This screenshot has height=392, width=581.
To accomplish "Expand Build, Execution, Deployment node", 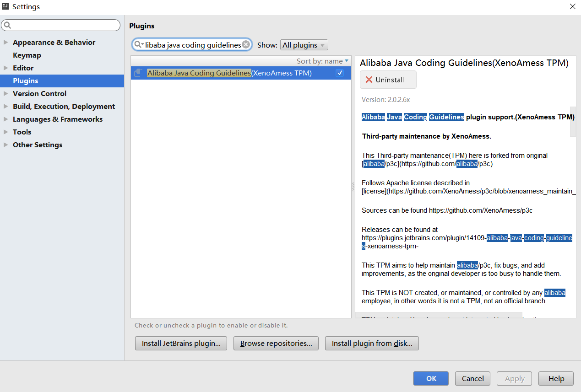I will click(6, 106).
